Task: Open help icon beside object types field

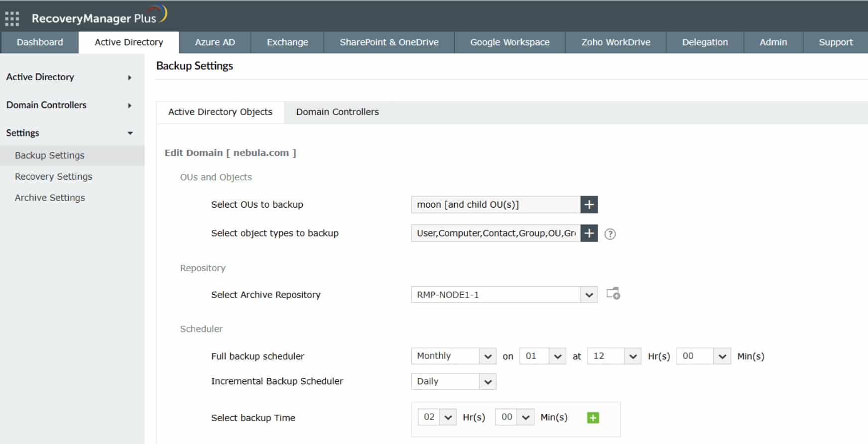Action: 610,234
